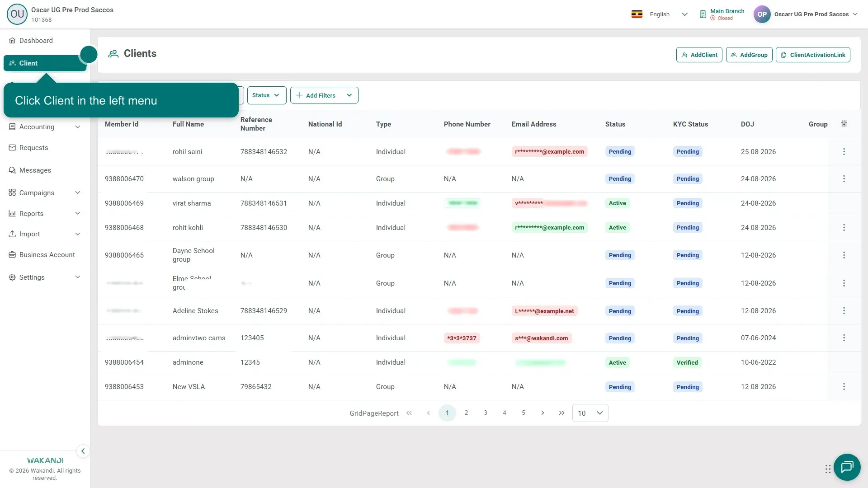Click the next page arrow
This screenshot has height=488, width=868.
[542, 413]
